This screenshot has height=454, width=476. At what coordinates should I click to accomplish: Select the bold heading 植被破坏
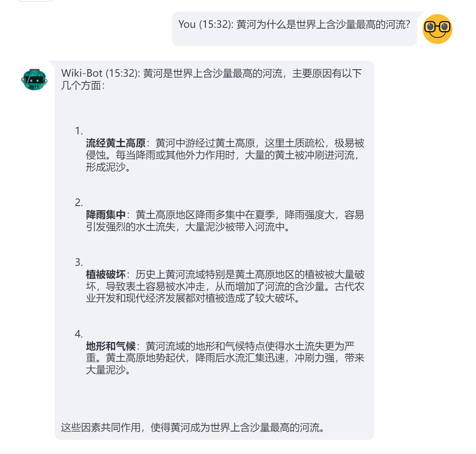(x=106, y=274)
